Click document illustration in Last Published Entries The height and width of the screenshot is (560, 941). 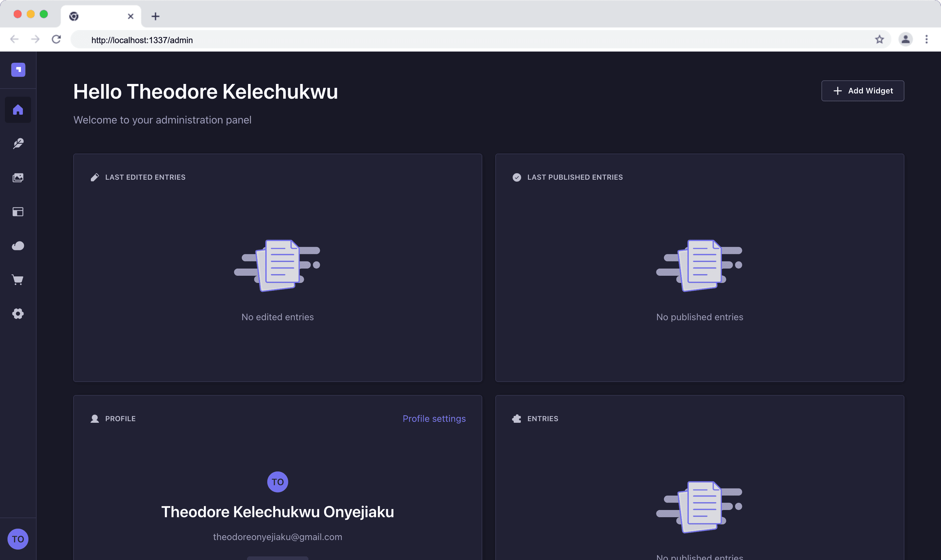(700, 265)
